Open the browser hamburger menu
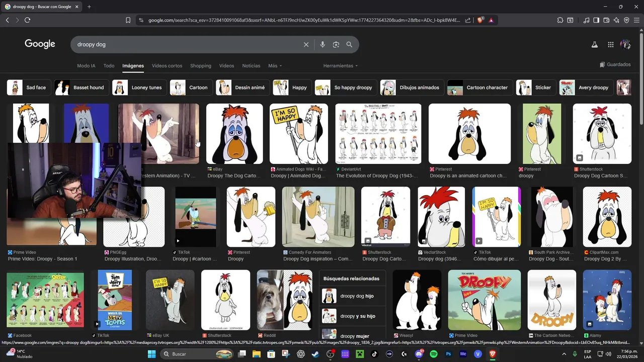Screen dimensions: 644x362 click(636, 20)
